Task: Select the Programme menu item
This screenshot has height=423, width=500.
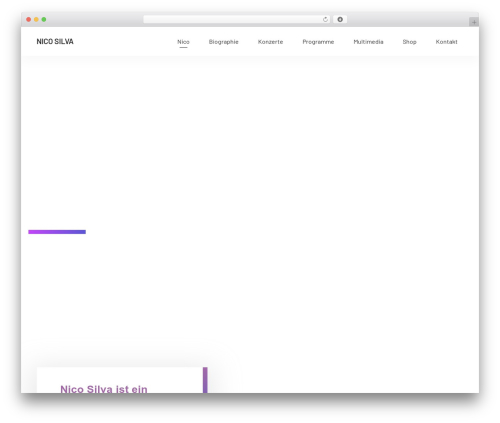Action: [318, 42]
